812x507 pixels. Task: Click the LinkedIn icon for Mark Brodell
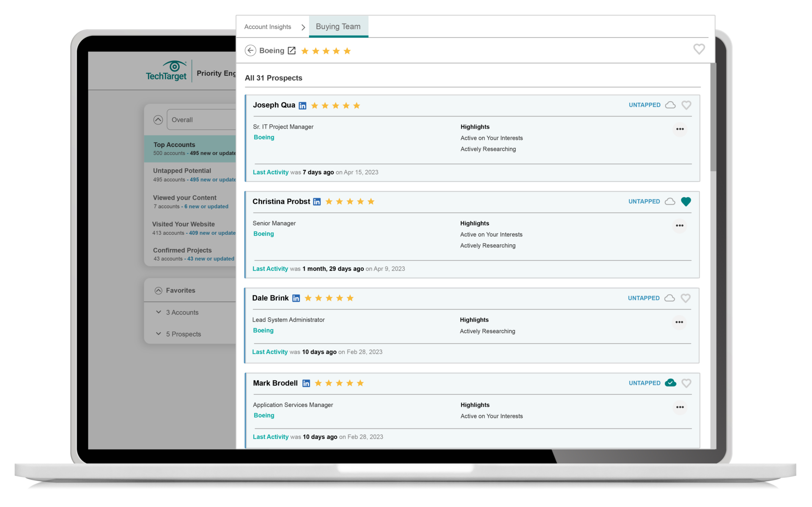[x=307, y=383]
